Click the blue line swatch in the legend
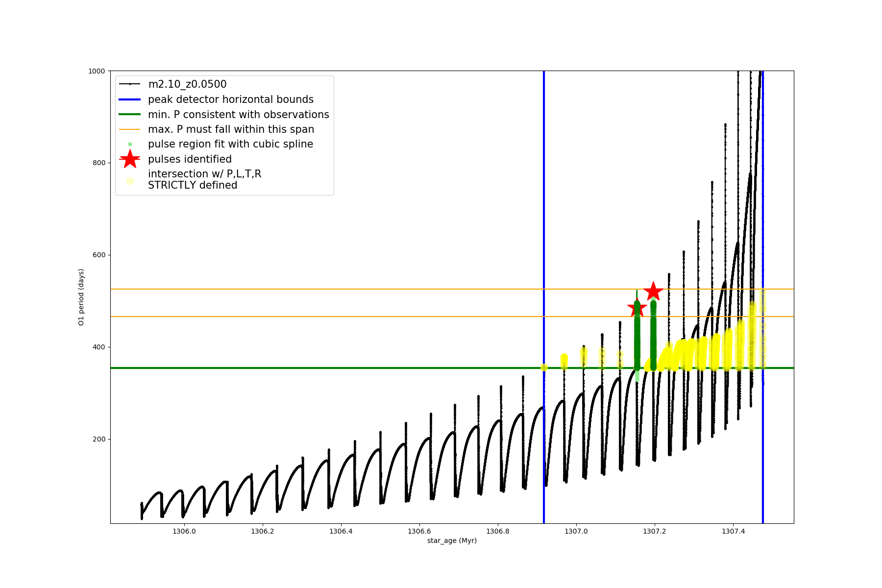The image size is (882, 588). (130, 99)
